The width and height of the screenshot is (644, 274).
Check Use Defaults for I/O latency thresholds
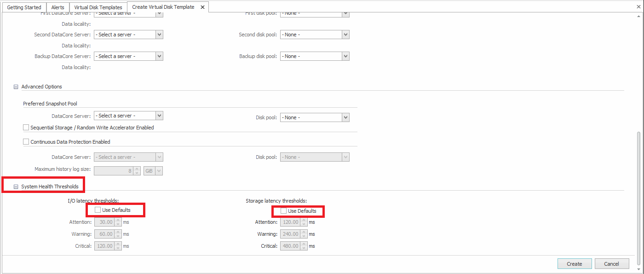point(98,210)
